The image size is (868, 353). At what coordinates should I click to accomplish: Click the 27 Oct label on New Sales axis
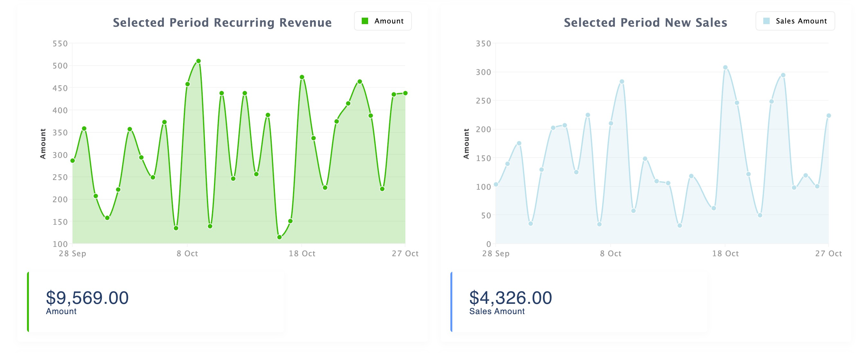coord(828,254)
